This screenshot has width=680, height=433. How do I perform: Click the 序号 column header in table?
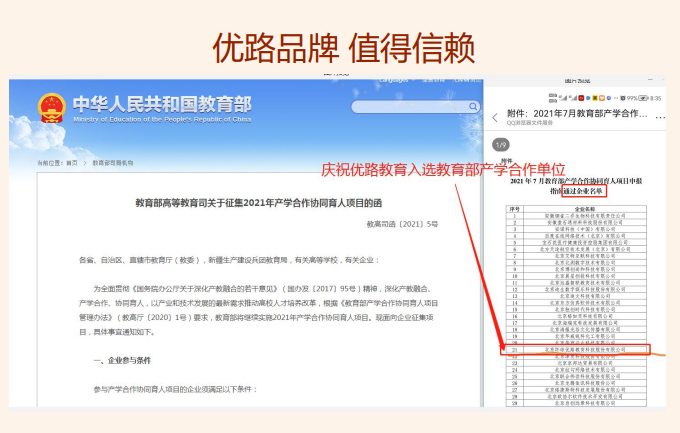[515, 208]
